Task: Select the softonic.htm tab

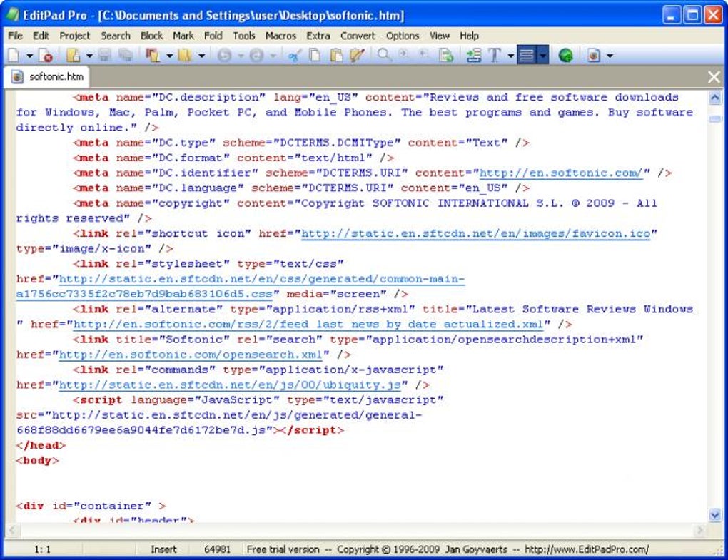Action: click(47, 76)
